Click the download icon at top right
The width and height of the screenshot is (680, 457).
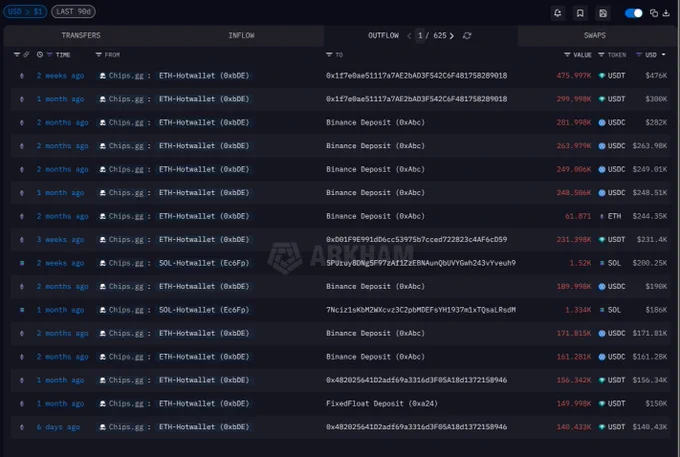coord(666,13)
